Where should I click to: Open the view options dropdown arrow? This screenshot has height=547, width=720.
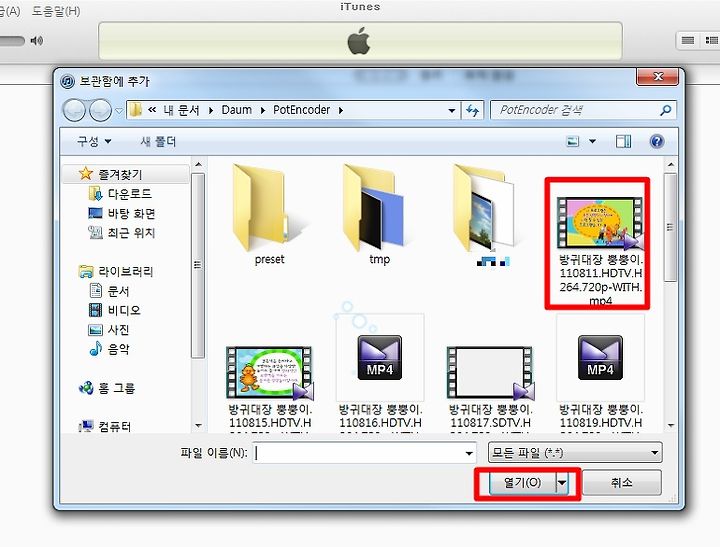pyautogui.click(x=592, y=141)
